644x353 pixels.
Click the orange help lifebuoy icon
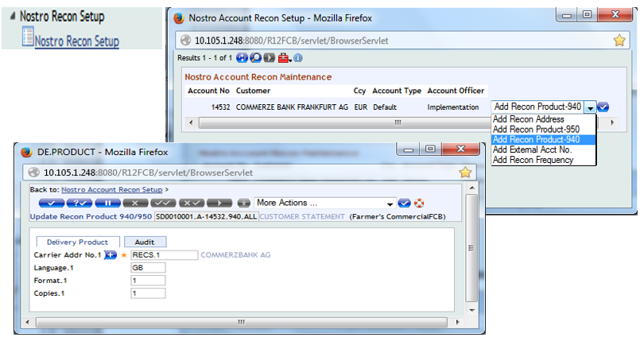[x=421, y=203]
